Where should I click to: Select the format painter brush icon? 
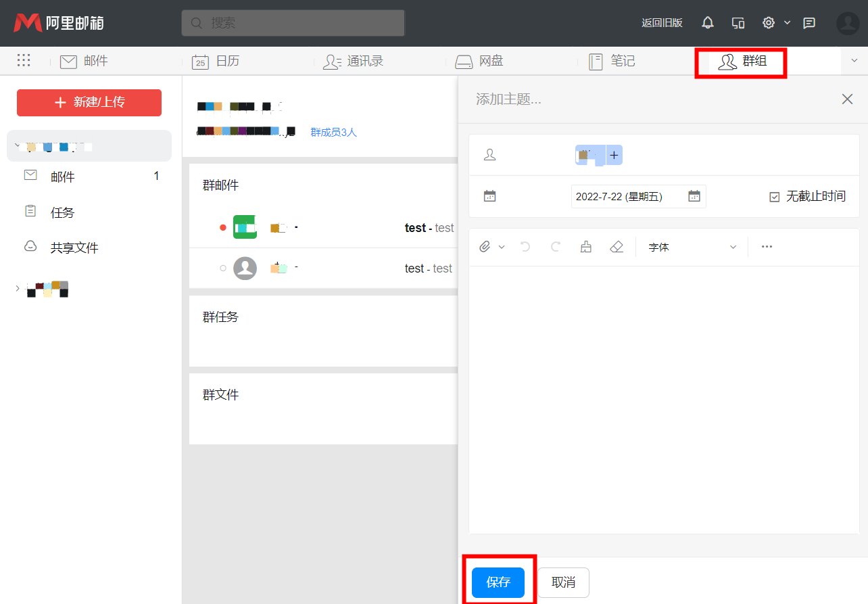coord(586,247)
